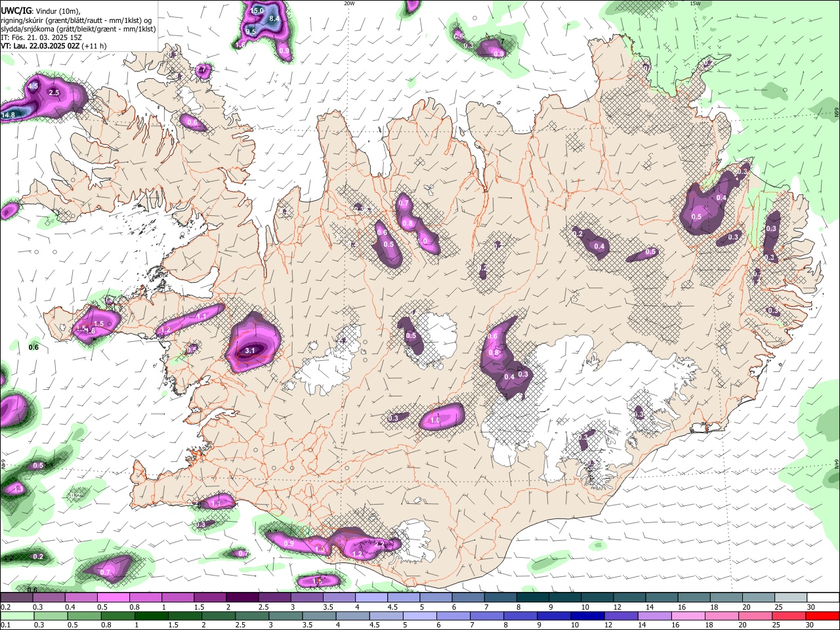Click the snow legend swatch between 2 and 2.5
Viewport: 840px width, 630px height.
coord(242,598)
